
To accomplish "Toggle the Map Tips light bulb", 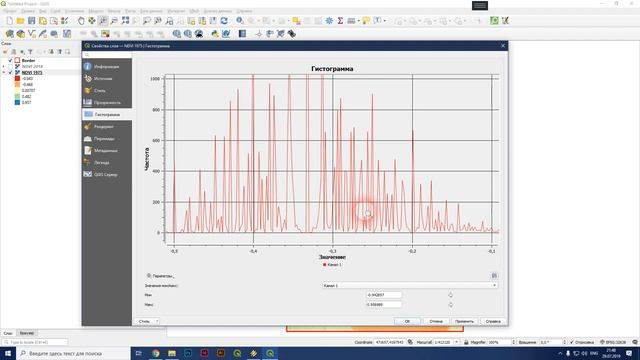I will click(x=366, y=20).
